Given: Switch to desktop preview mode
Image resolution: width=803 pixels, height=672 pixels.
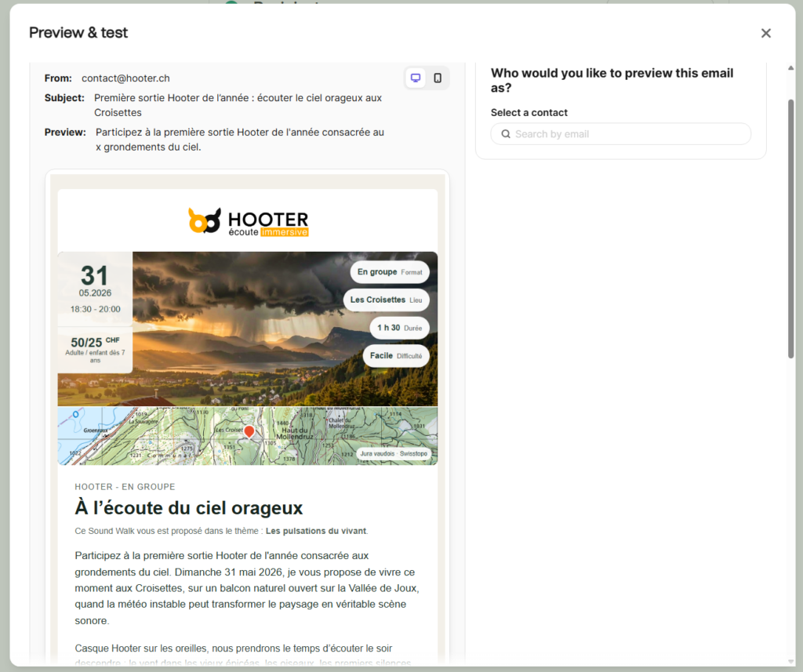Looking at the screenshot, I should [416, 78].
